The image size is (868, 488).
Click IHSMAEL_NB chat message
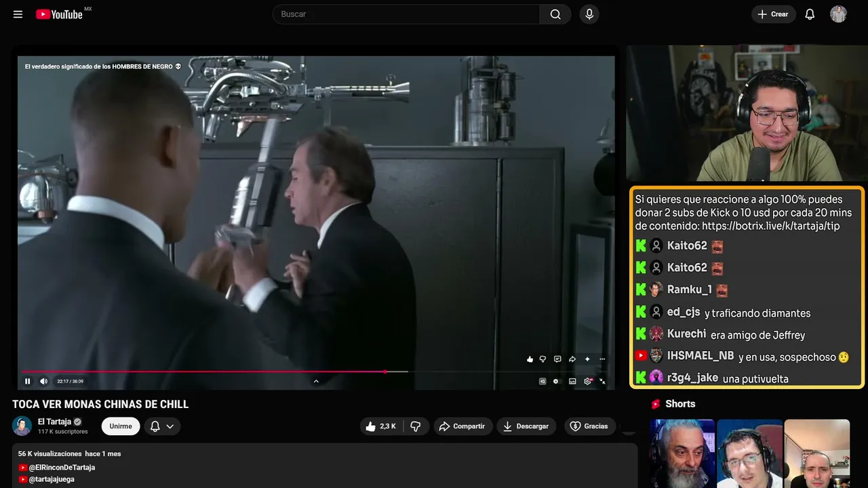(x=743, y=356)
